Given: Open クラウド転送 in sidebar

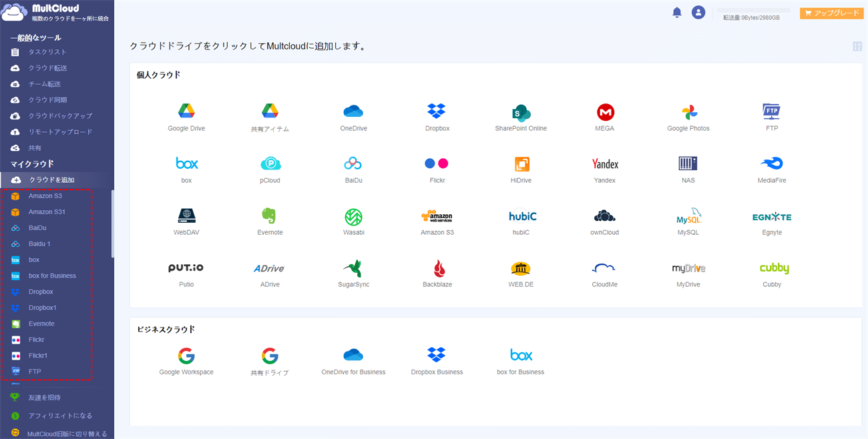Looking at the screenshot, I should click(47, 68).
